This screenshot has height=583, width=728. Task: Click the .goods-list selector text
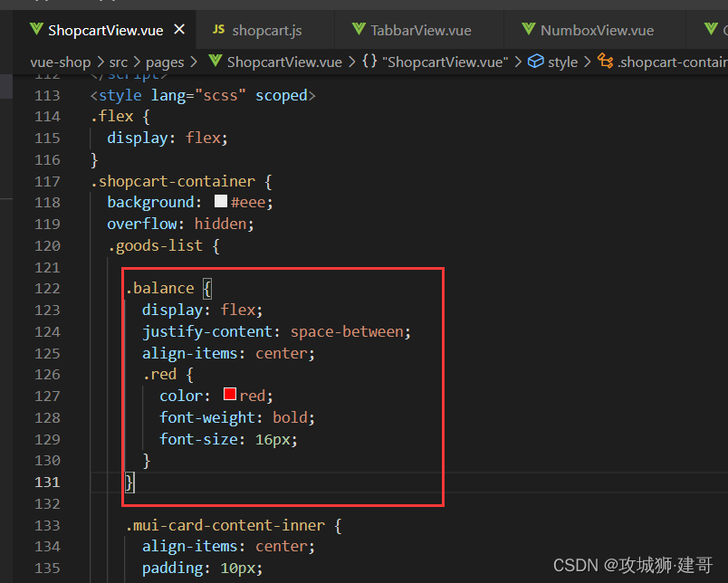[155, 245]
